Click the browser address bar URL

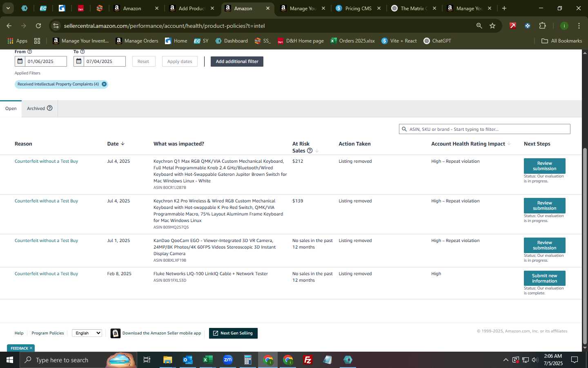[x=164, y=26]
